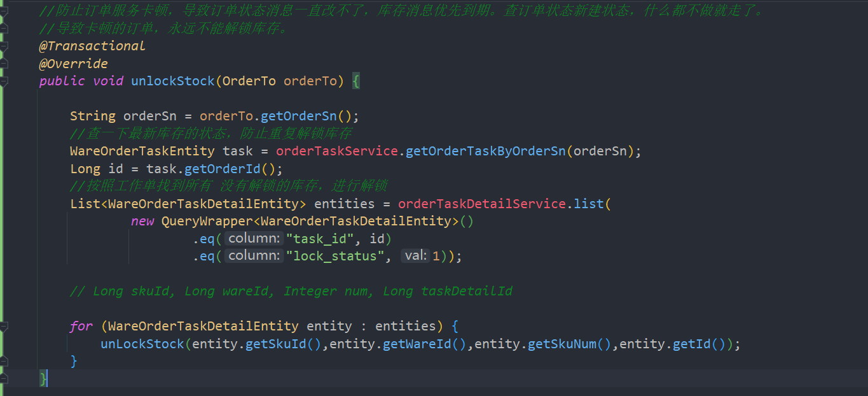Viewport: 868px width, 396px height.
Task: Click entity.getSkuId() argument
Action: click(x=257, y=344)
